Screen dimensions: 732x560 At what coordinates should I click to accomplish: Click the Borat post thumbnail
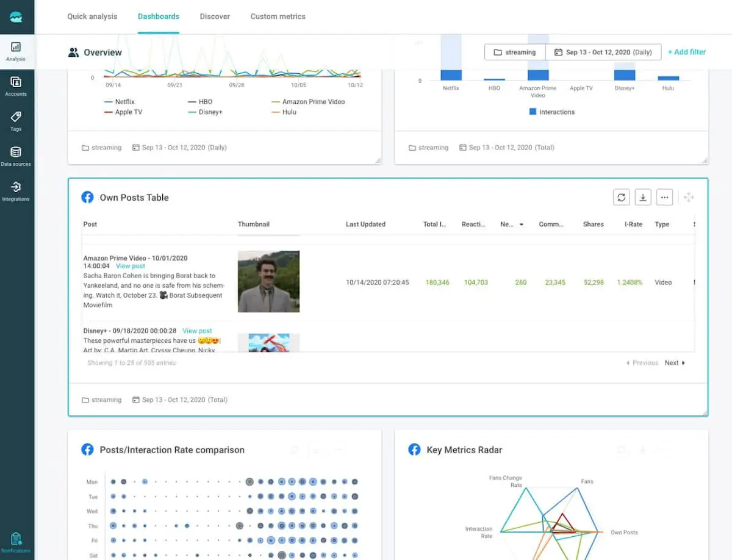click(268, 281)
